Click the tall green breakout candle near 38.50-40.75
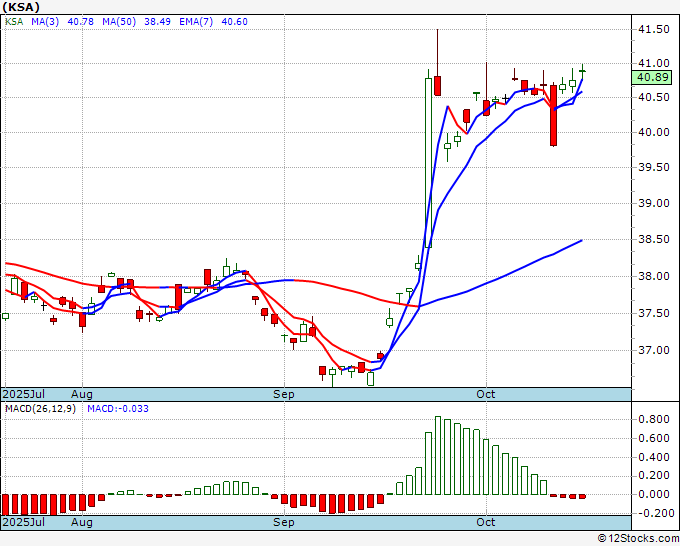Image resolution: width=680 pixels, height=546 pixels. pos(428,163)
